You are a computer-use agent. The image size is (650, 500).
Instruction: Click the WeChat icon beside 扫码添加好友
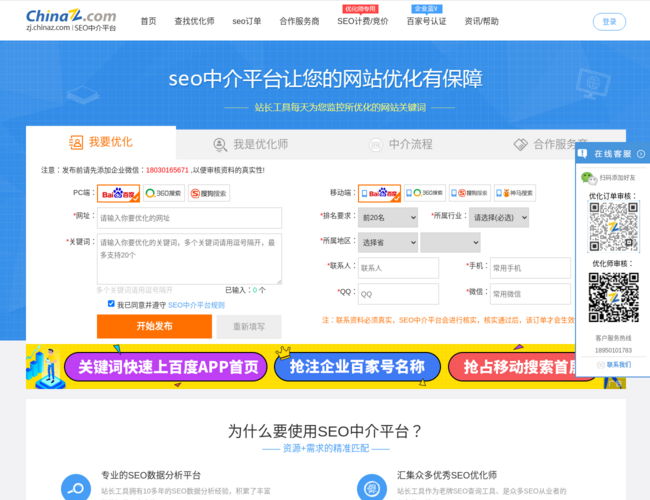(x=589, y=178)
